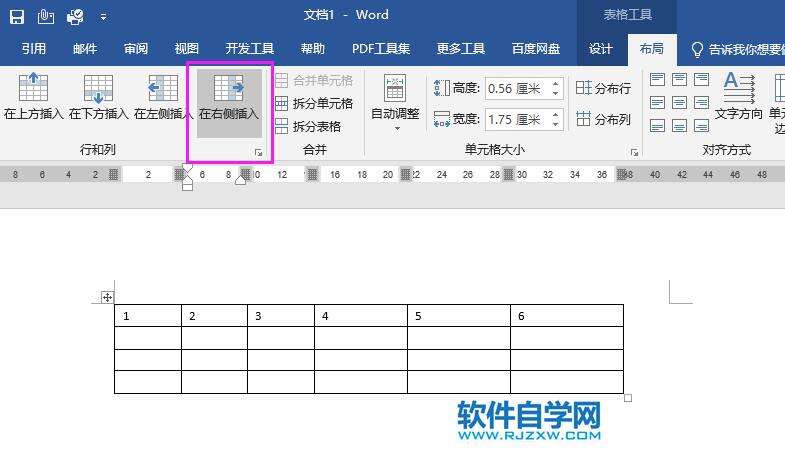Switch to the 视图 tab
Viewport: 785px width, 472px height.
pyautogui.click(x=187, y=49)
